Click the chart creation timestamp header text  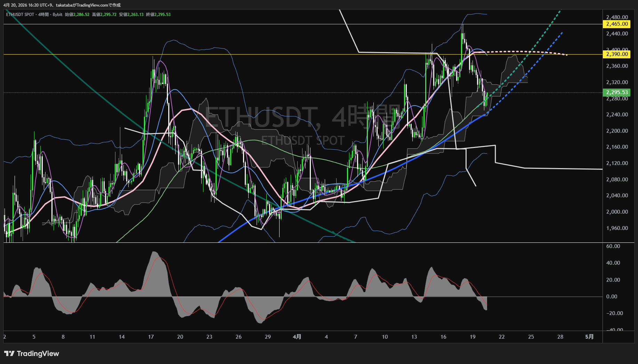click(62, 5)
